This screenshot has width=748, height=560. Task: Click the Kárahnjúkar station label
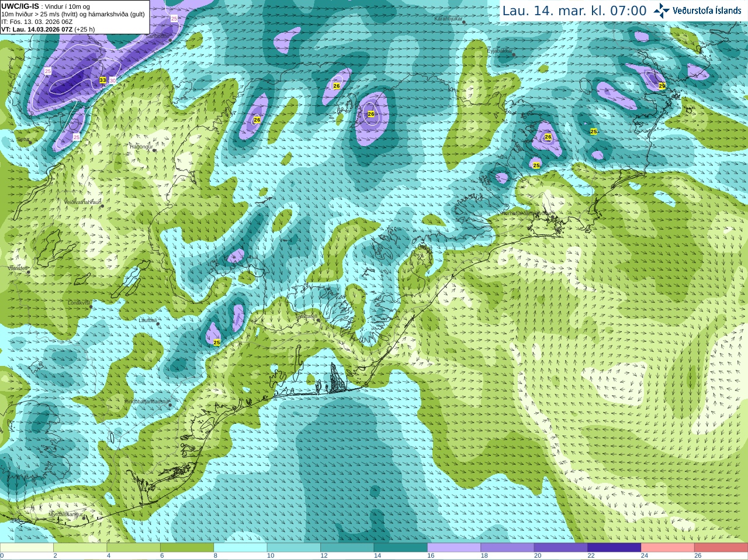point(449,19)
